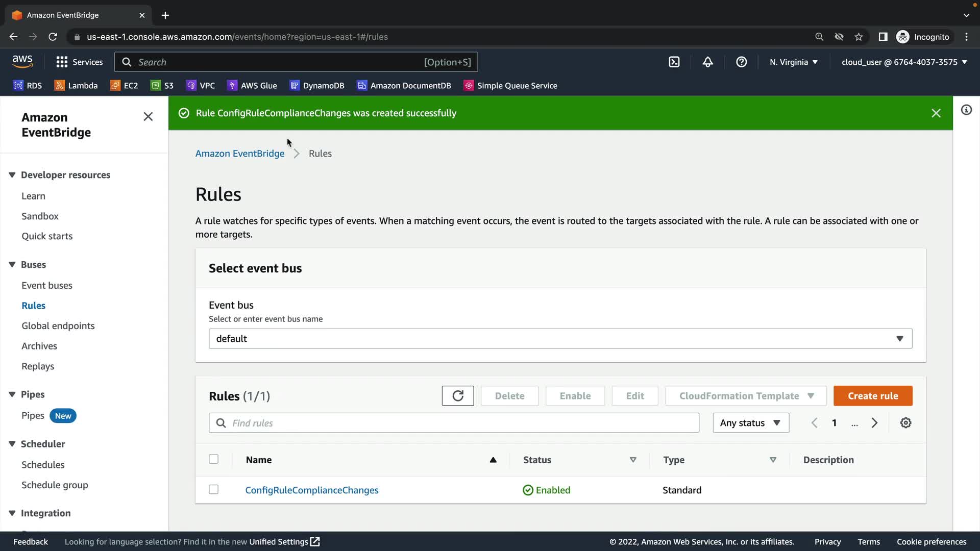Image resolution: width=980 pixels, height=551 pixels.
Task: Dismiss the green success banner
Action: click(936, 113)
